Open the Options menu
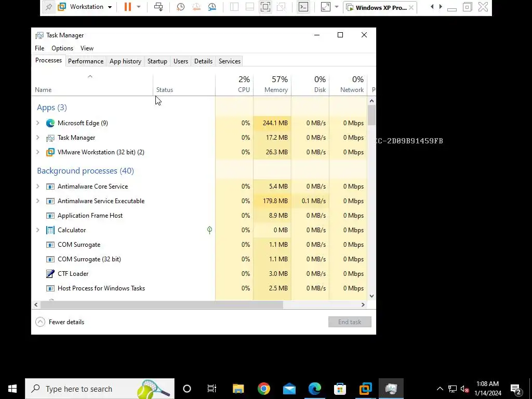 [62, 48]
